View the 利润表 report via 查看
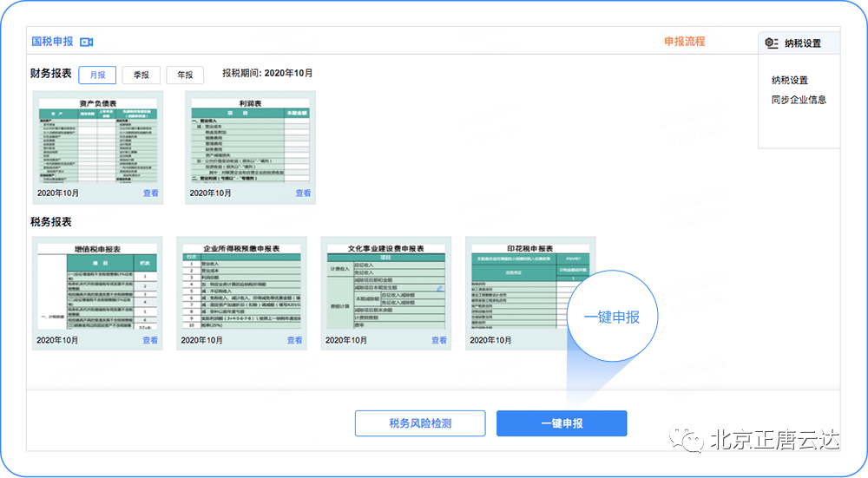868x478 pixels. pyautogui.click(x=303, y=193)
